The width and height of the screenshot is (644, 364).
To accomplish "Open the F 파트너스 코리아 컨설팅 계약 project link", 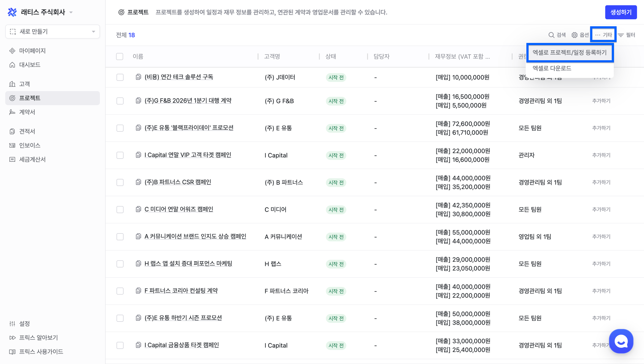I will (181, 291).
